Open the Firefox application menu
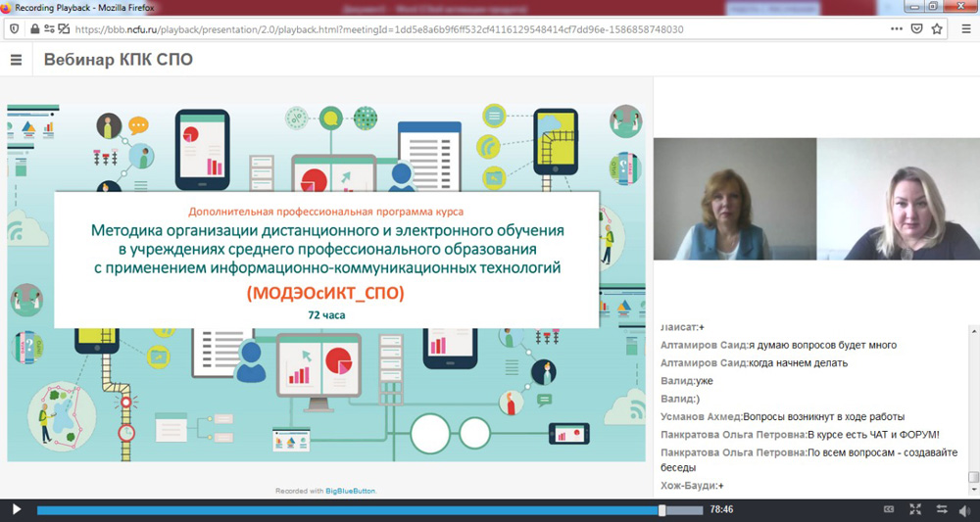The image size is (980, 522). click(x=966, y=28)
